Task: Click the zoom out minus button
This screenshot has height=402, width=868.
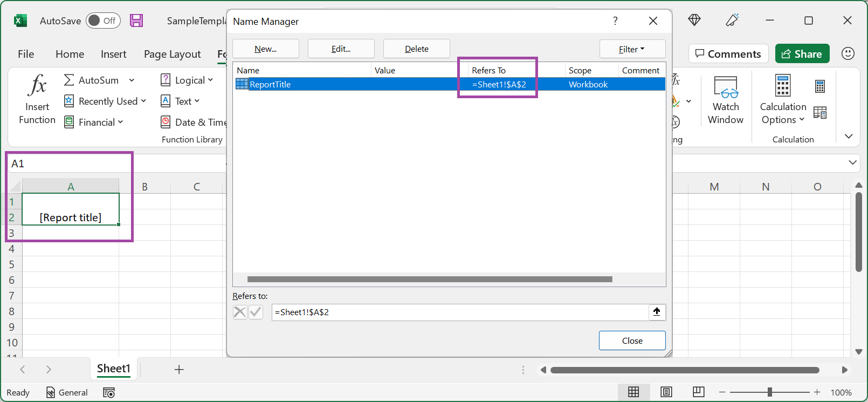Action: (x=722, y=392)
